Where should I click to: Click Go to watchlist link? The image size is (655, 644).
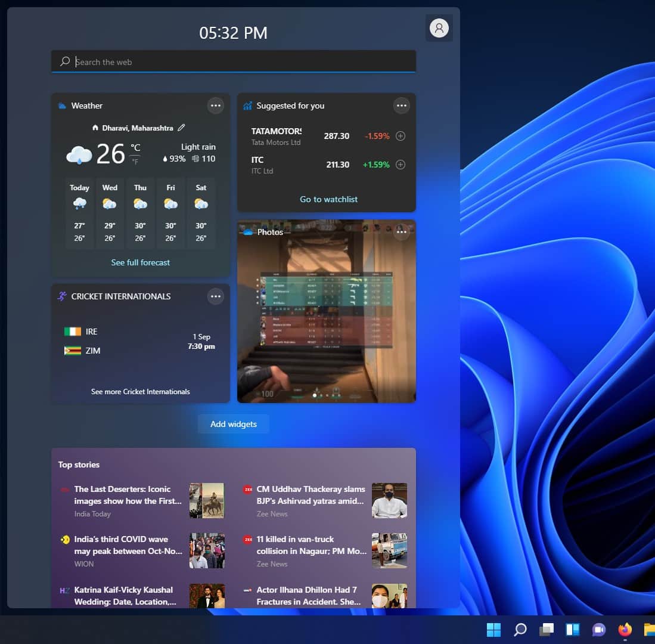click(x=328, y=199)
